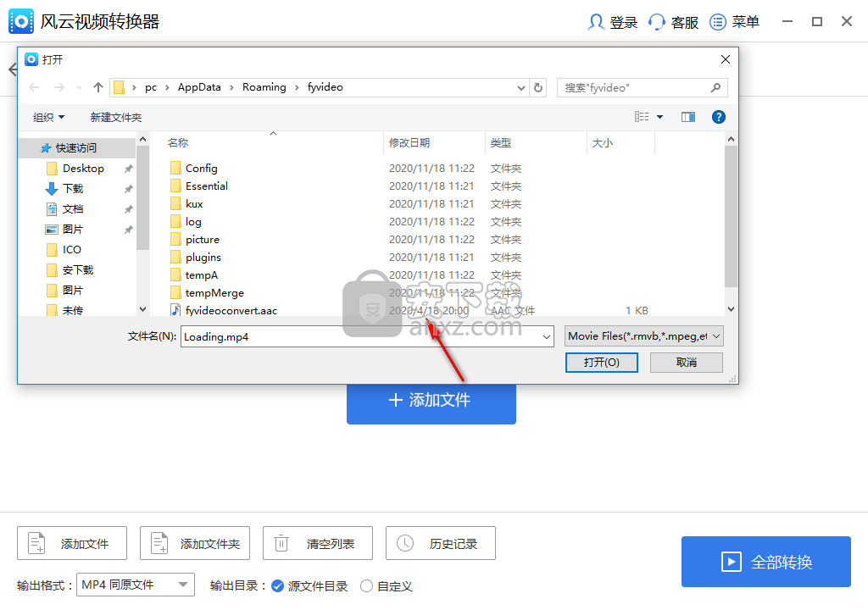
Task: Click the 取消 cancel button
Action: [687, 362]
